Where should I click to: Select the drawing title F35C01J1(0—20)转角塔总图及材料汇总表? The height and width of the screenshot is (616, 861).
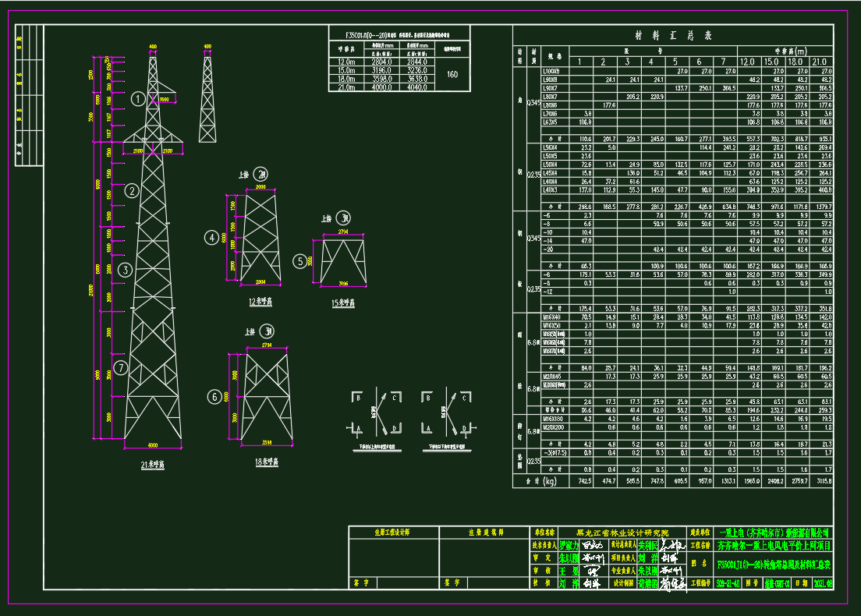[774, 563]
